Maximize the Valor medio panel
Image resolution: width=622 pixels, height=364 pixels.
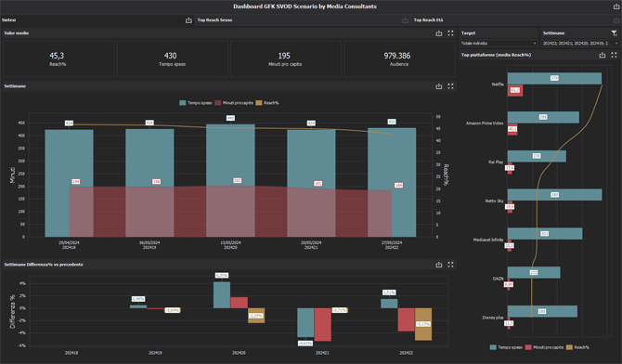[450, 33]
